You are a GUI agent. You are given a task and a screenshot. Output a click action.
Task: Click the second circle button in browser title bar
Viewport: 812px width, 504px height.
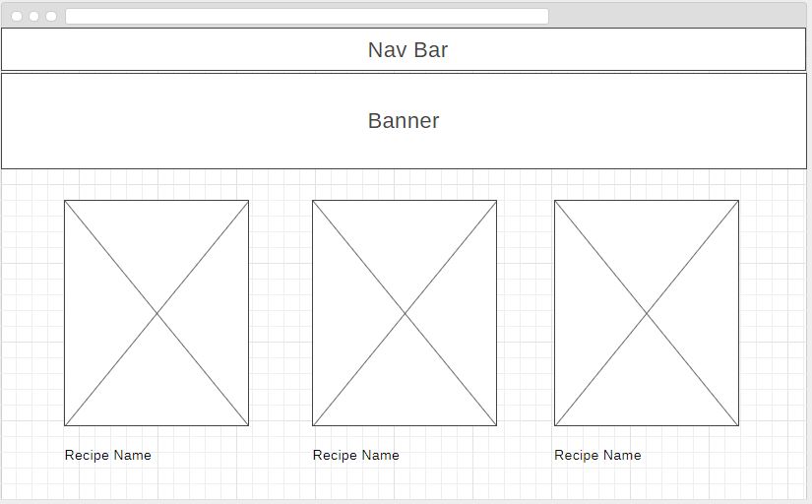point(33,16)
